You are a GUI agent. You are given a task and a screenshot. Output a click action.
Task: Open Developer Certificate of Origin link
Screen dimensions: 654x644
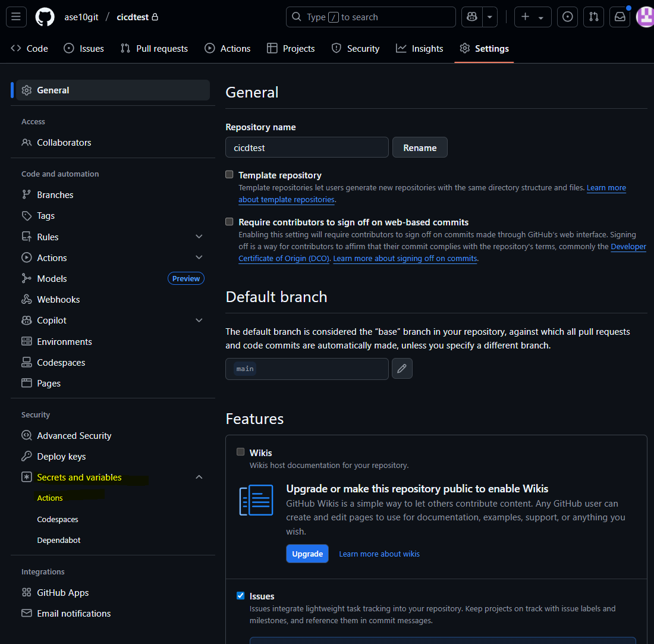pos(442,252)
